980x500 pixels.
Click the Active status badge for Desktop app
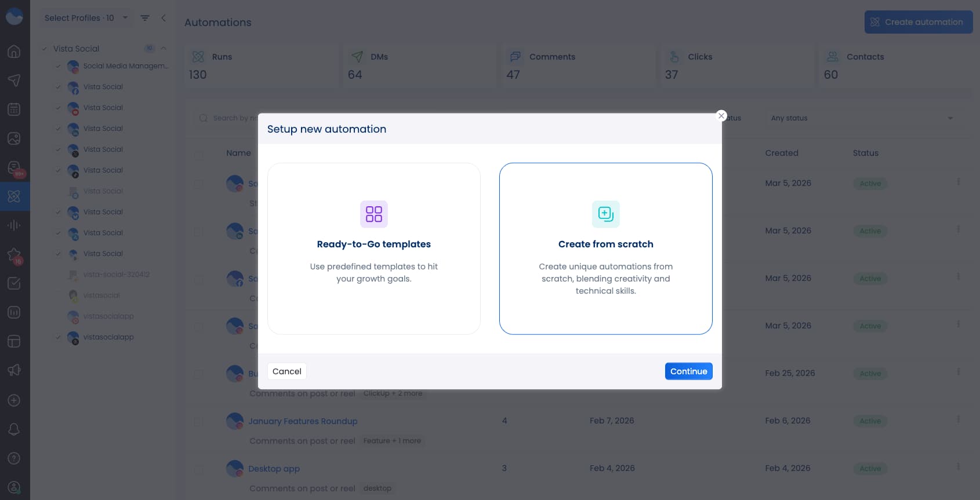point(870,469)
